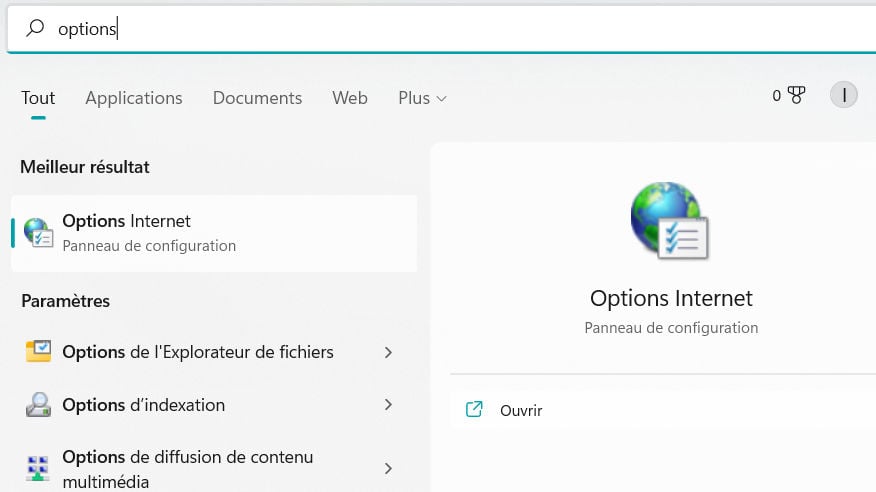Click the indexing options icon
The width and height of the screenshot is (876, 492).
38,405
